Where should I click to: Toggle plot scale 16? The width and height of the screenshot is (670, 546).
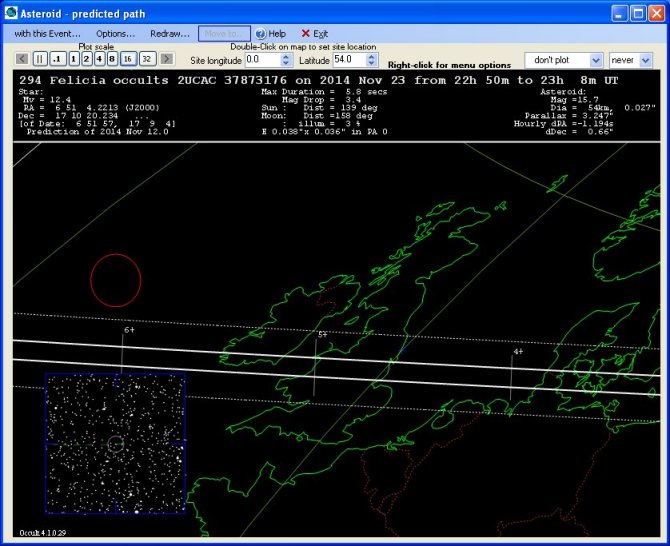tap(129, 59)
